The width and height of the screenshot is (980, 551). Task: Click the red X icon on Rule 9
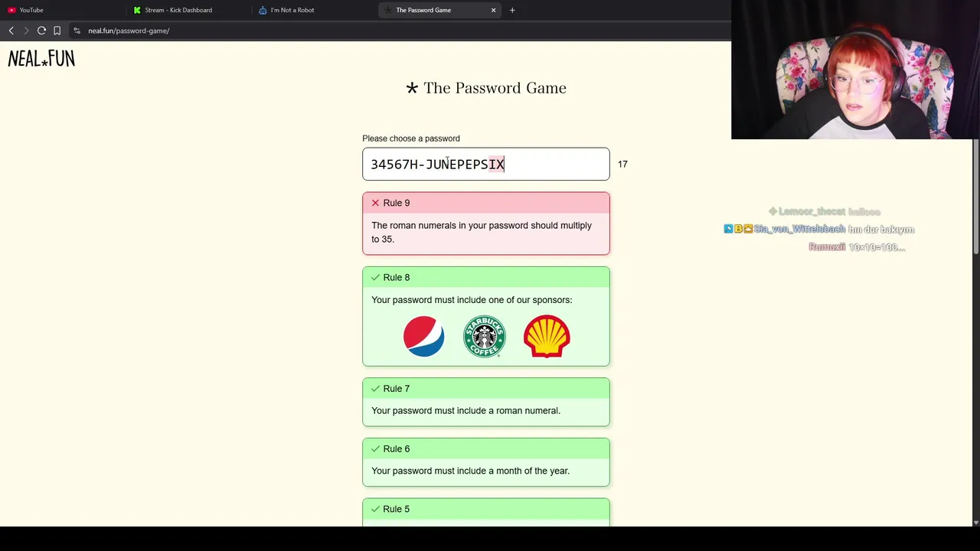click(375, 203)
